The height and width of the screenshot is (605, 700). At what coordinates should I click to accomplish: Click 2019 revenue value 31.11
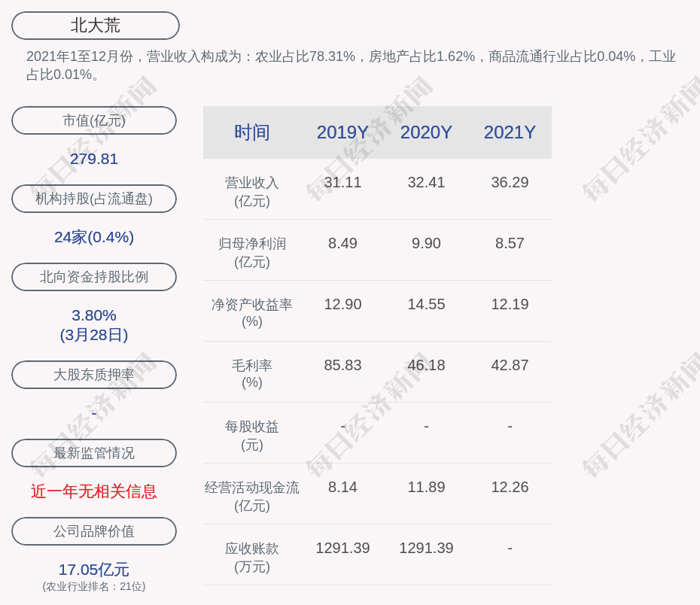[x=342, y=183]
